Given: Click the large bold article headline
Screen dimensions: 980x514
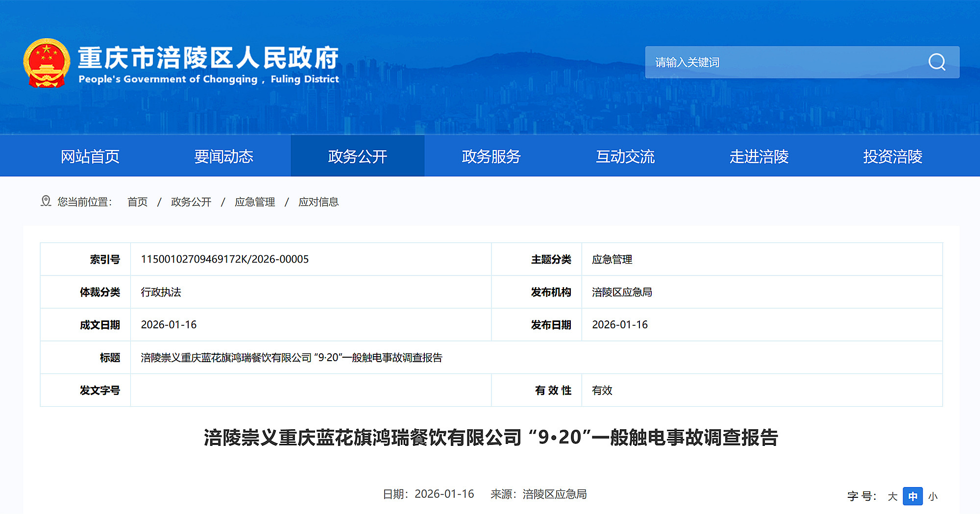Looking at the screenshot, I should pos(491,438).
